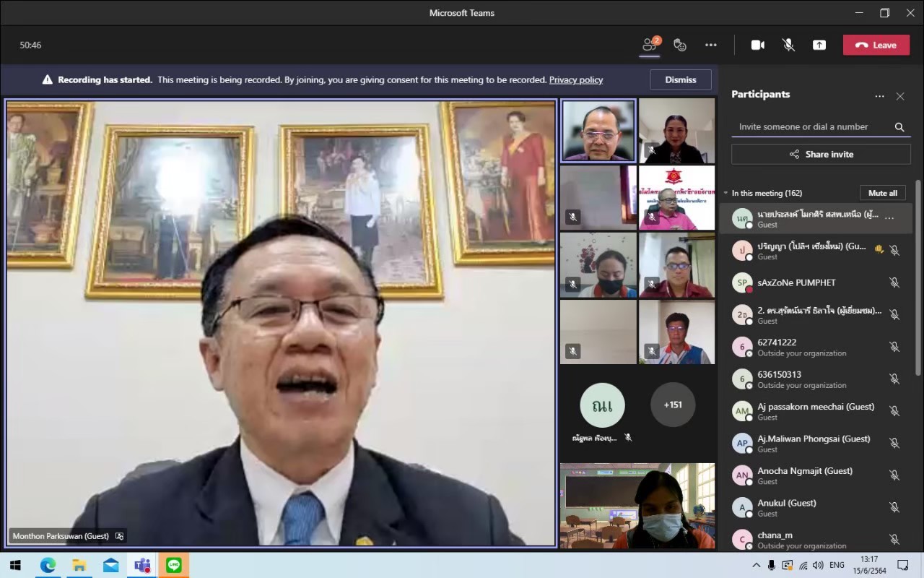This screenshot has width=924, height=578.
Task: Click the +151 overflow participants tile
Action: pos(672,405)
